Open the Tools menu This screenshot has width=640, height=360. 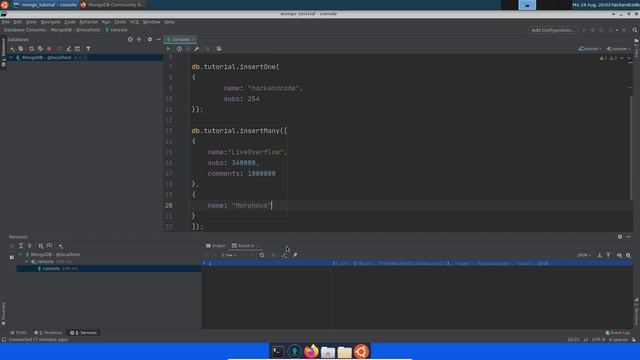click(120, 22)
